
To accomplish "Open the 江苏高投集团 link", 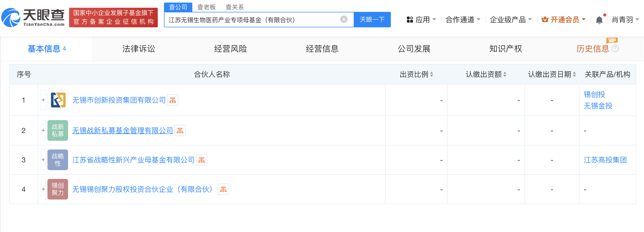I will coord(606,160).
